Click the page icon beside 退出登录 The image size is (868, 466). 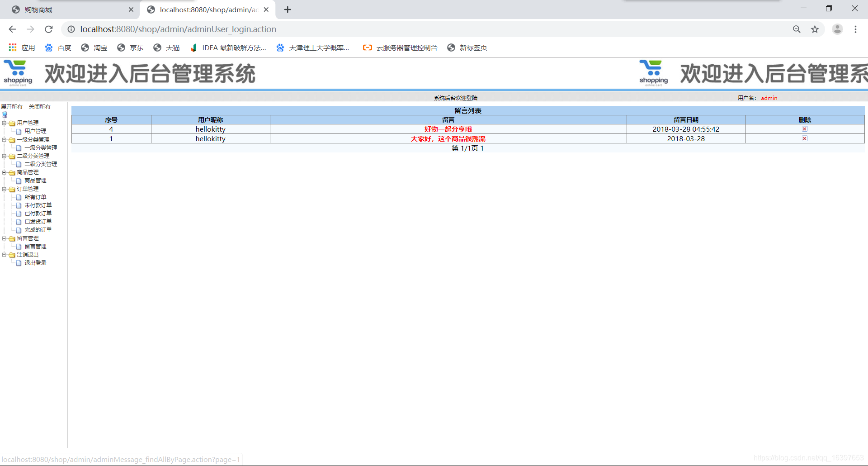tap(19, 263)
